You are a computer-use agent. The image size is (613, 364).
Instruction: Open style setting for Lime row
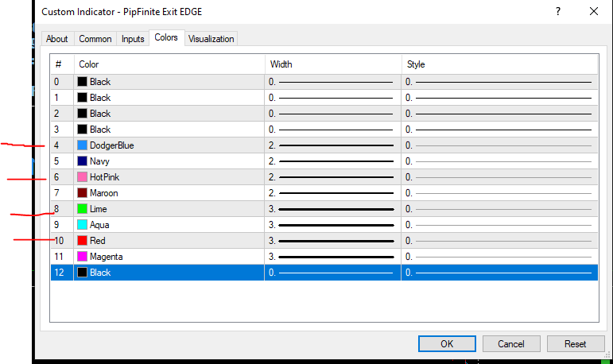[499, 209]
